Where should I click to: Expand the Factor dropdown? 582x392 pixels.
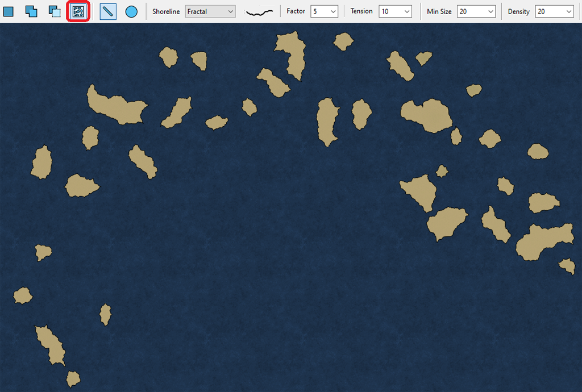coord(325,11)
